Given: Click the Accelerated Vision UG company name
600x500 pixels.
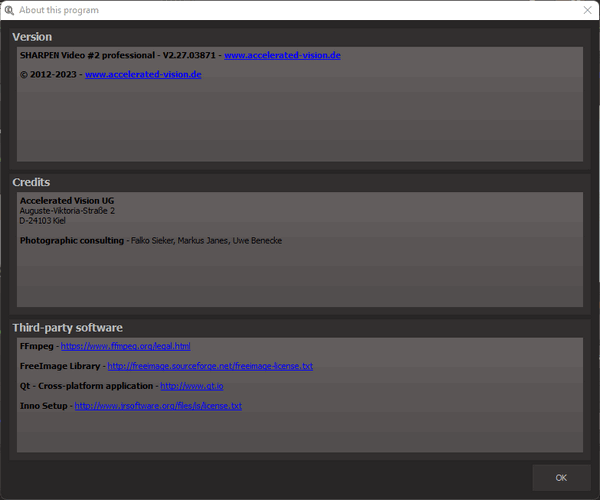Looking at the screenshot, I should 67,201.
